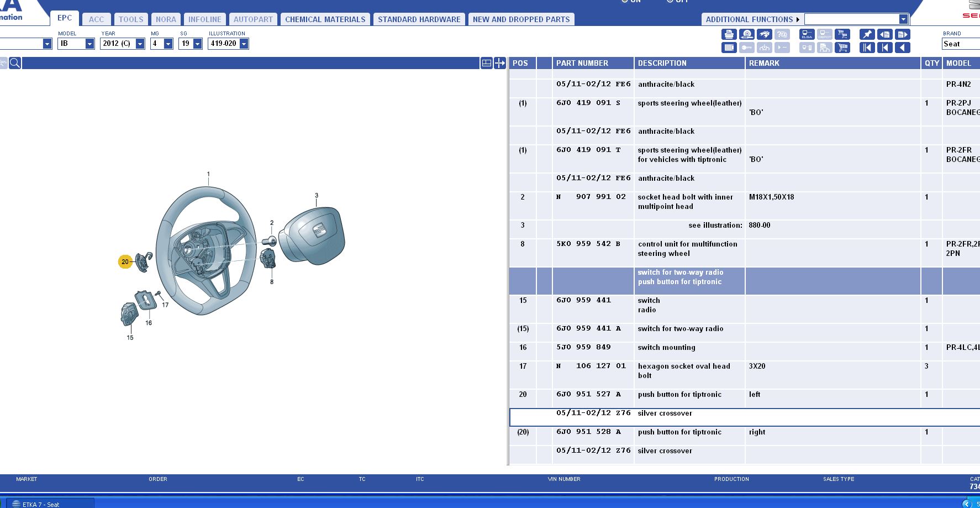
Task: Click the print icon in the toolbar
Action: pos(729,34)
